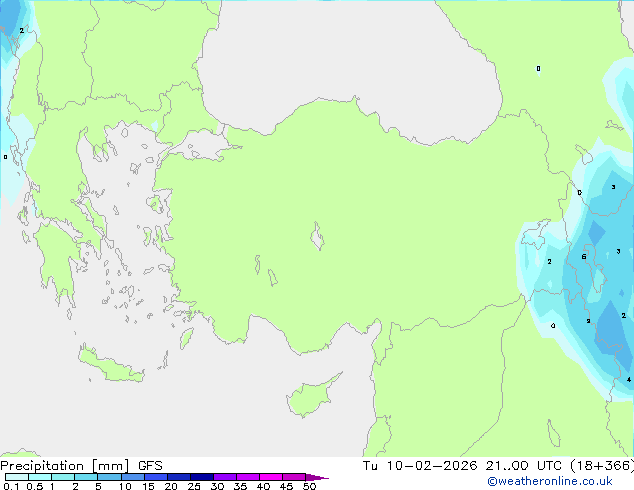The width and height of the screenshot is (634, 490).
Task: Select purple swatch between 30 and 35
Action: (225, 477)
